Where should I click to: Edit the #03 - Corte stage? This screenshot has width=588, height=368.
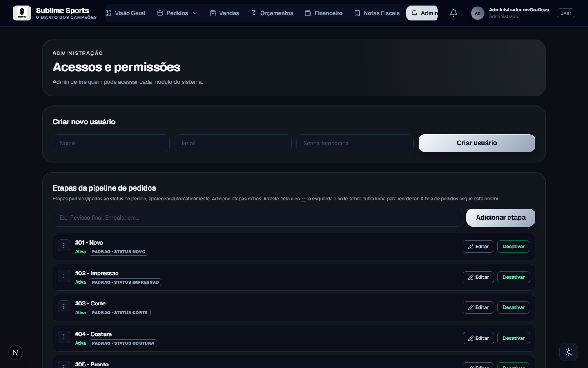tap(478, 307)
